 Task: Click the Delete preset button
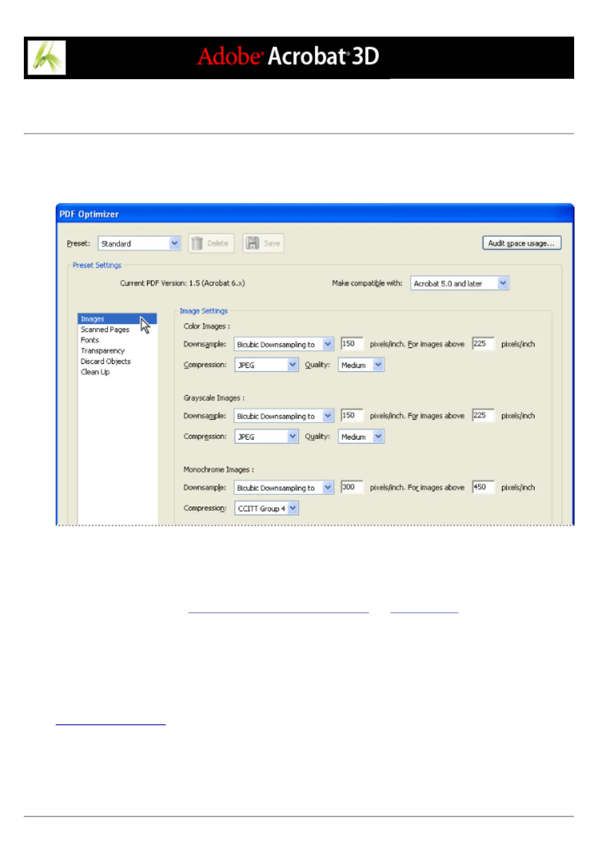pyautogui.click(x=211, y=243)
